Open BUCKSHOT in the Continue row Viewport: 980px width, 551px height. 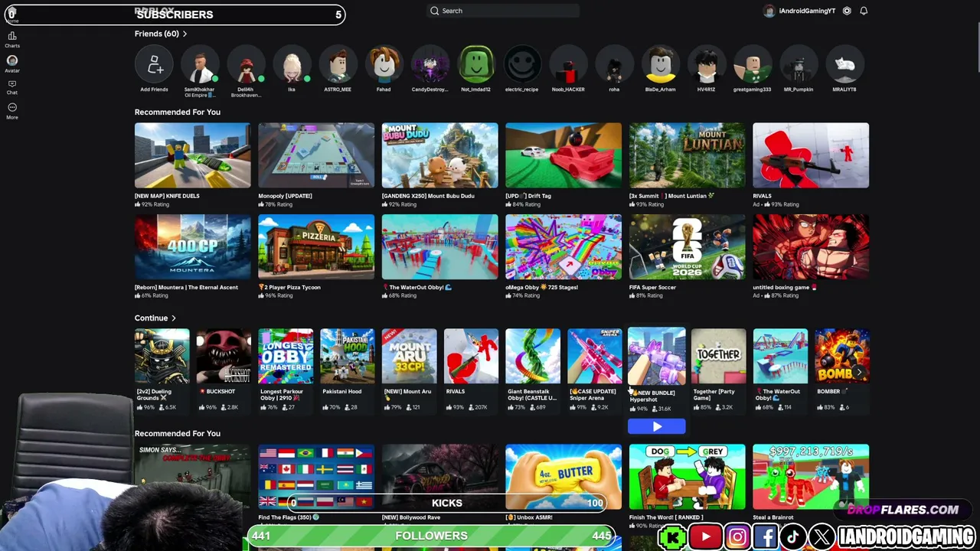[x=224, y=357]
